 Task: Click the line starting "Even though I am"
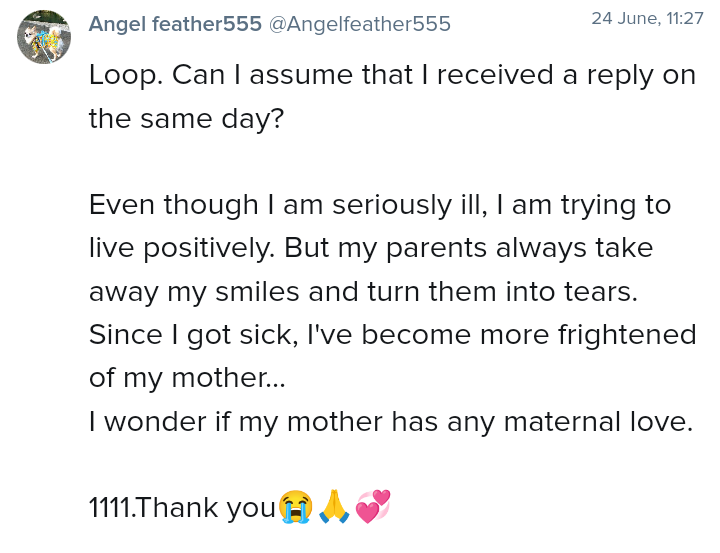pyautogui.click(x=380, y=205)
